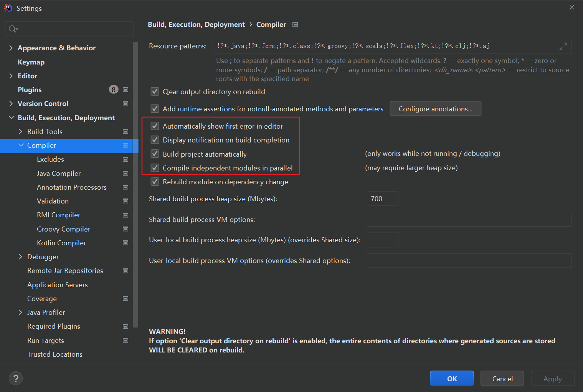Click the settings search field
Viewport: 583px width, 392px height.
pos(69,29)
